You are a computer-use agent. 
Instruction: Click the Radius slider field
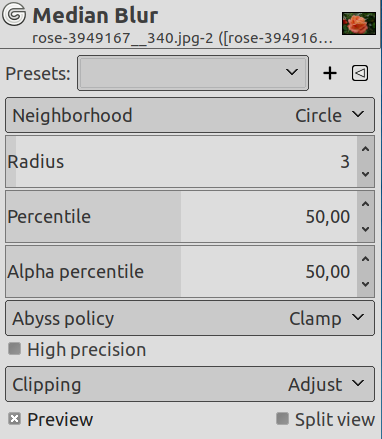pos(181,162)
